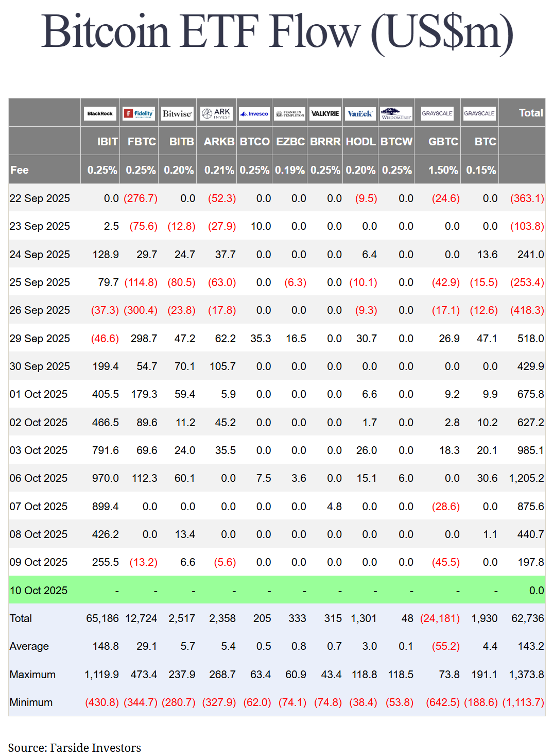Select the 518.0 total for 29 Sep

pos(531,339)
